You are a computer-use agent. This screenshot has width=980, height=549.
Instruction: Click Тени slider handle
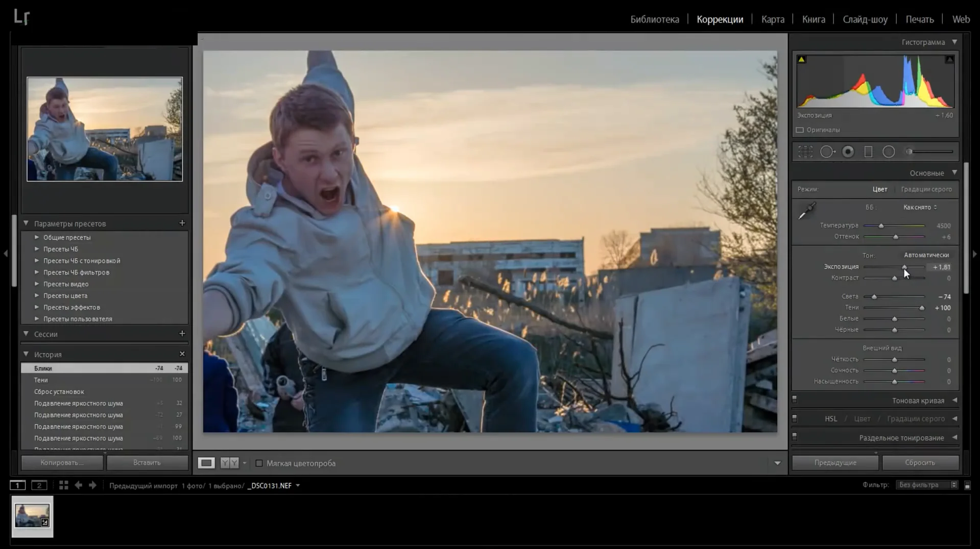click(x=922, y=308)
